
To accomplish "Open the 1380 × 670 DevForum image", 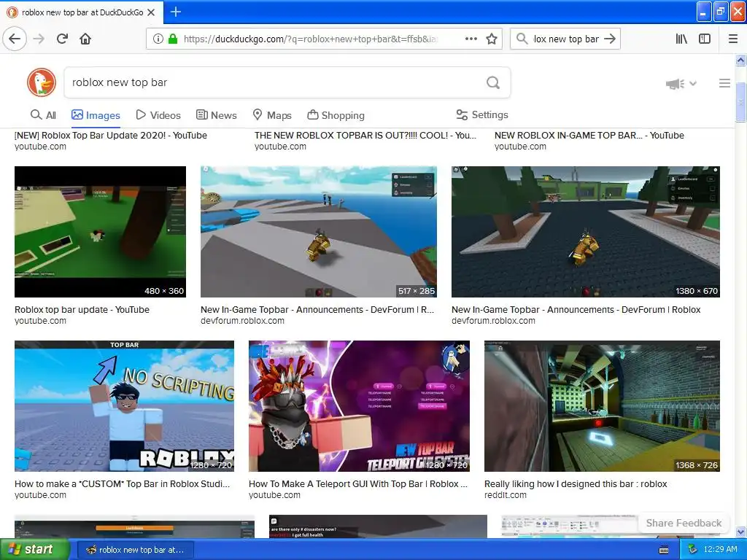I will pyautogui.click(x=586, y=232).
